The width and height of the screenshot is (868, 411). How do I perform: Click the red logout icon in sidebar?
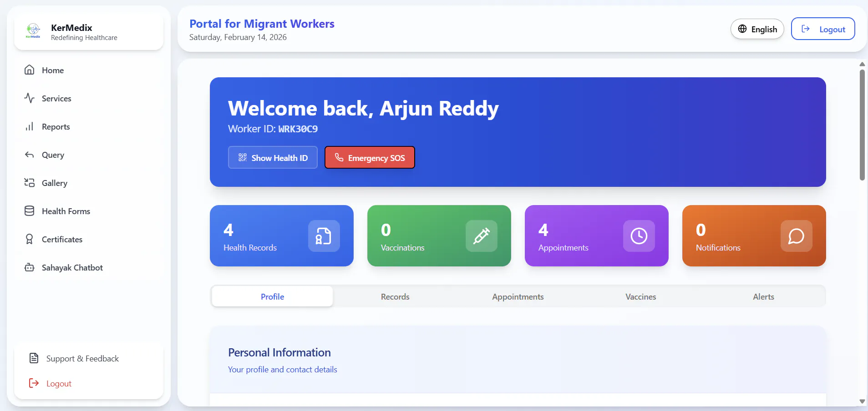click(34, 383)
